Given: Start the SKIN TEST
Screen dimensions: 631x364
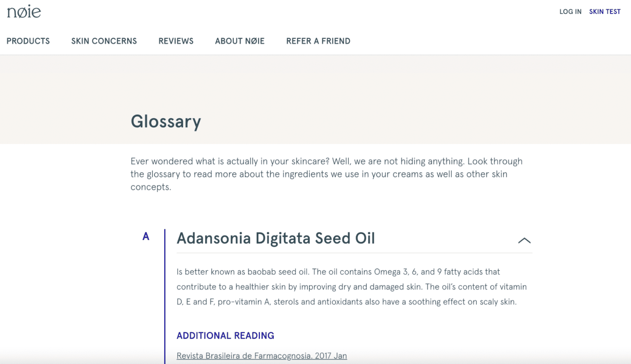Looking at the screenshot, I should tap(605, 12).
